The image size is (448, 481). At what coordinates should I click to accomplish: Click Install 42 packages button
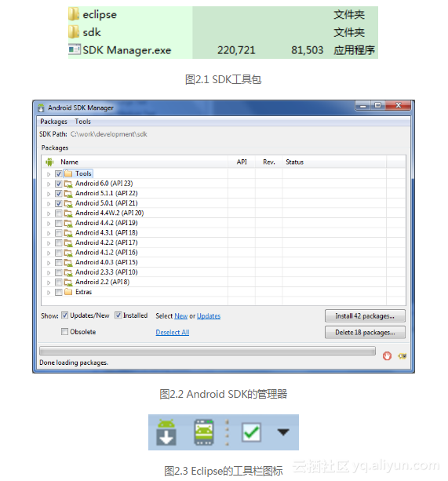click(x=365, y=316)
